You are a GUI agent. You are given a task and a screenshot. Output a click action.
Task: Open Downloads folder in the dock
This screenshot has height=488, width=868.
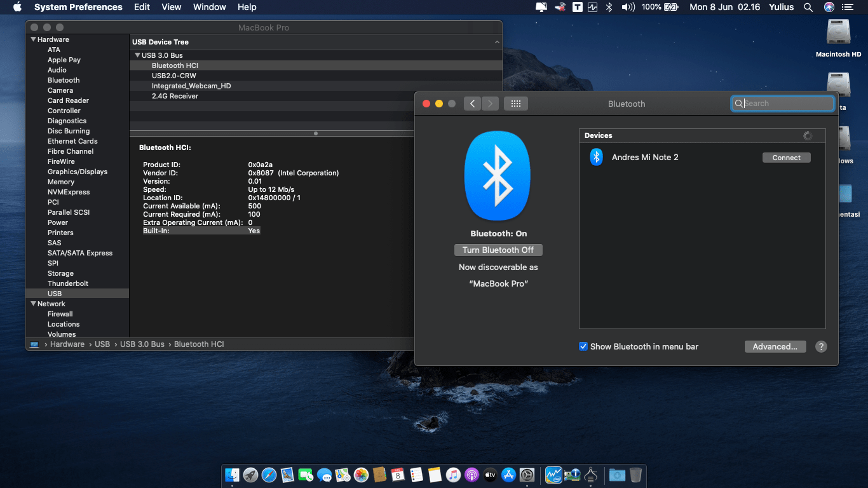click(617, 475)
